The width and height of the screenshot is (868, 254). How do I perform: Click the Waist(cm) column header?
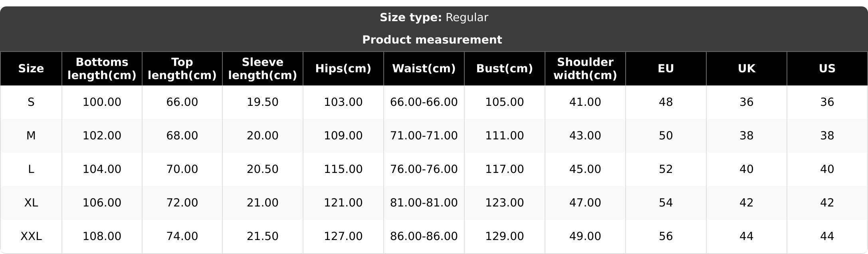424,69
